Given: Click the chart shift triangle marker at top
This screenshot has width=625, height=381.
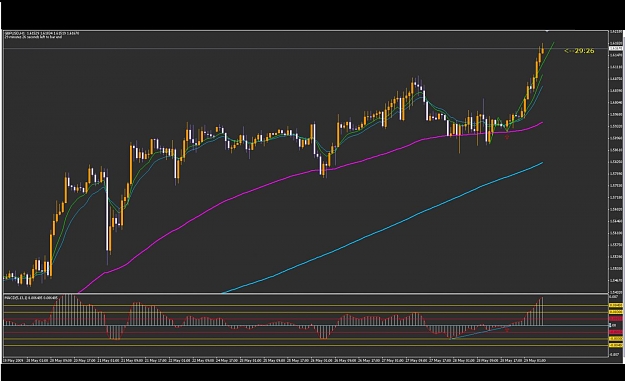Looking at the screenshot, I should pyautogui.click(x=547, y=31).
